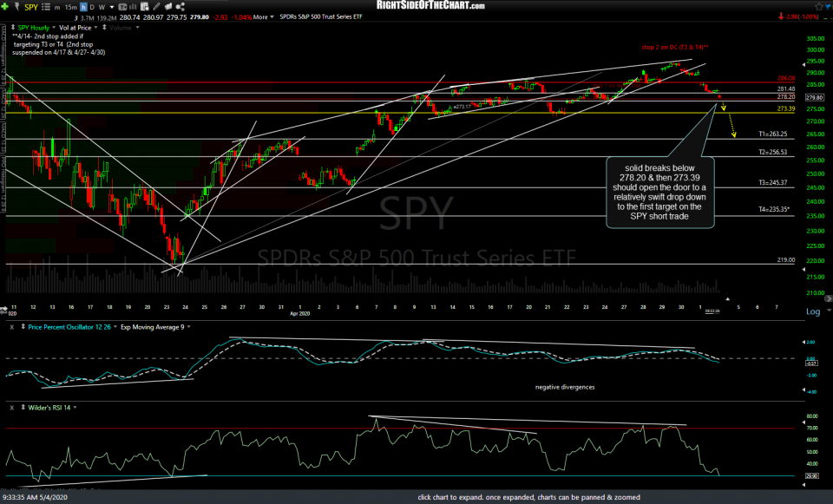Viewport: 833px width, 504px height.
Task: Open the Wilder's RSI 14 menu
Action: coord(75,407)
